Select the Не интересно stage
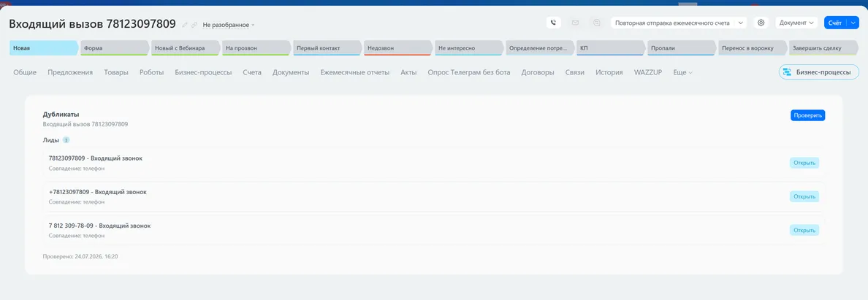 click(x=469, y=48)
